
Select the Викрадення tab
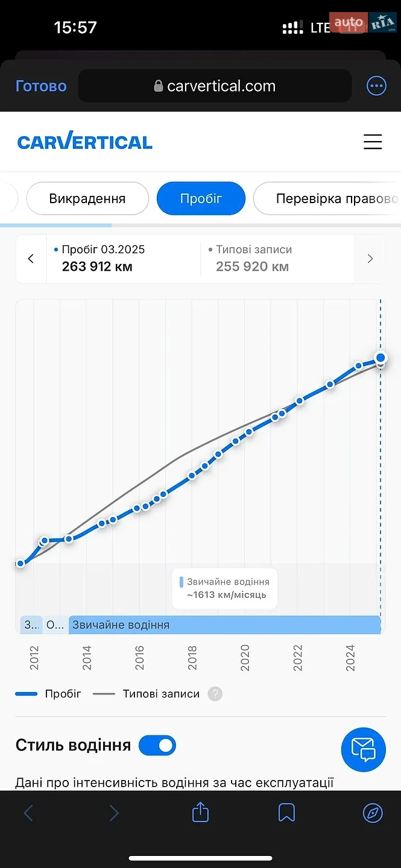[87, 198]
